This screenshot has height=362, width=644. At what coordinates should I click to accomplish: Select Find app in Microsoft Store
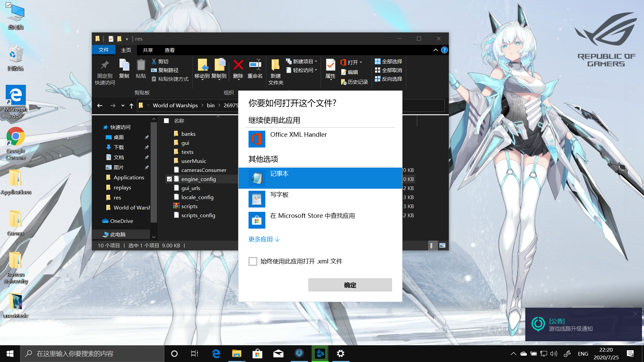tap(320, 220)
